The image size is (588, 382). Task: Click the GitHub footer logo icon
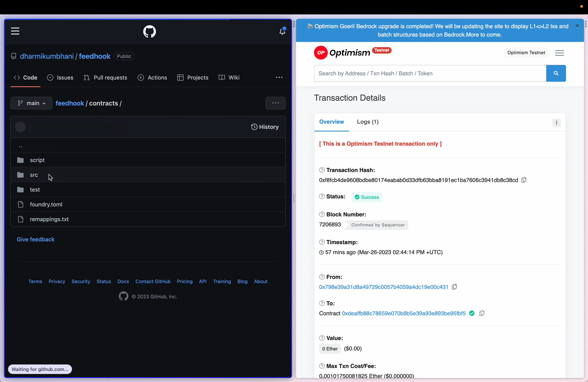[x=123, y=296]
